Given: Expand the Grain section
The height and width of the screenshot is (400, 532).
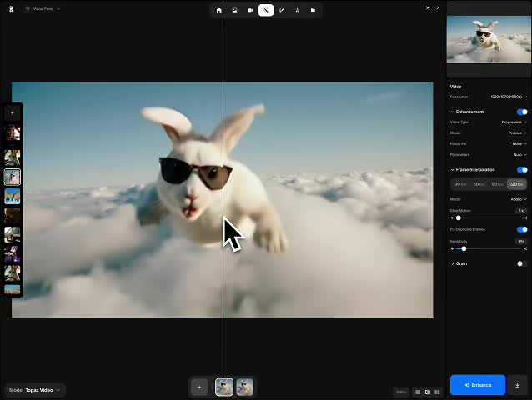Looking at the screenshot, I should (x=452, y=263).
